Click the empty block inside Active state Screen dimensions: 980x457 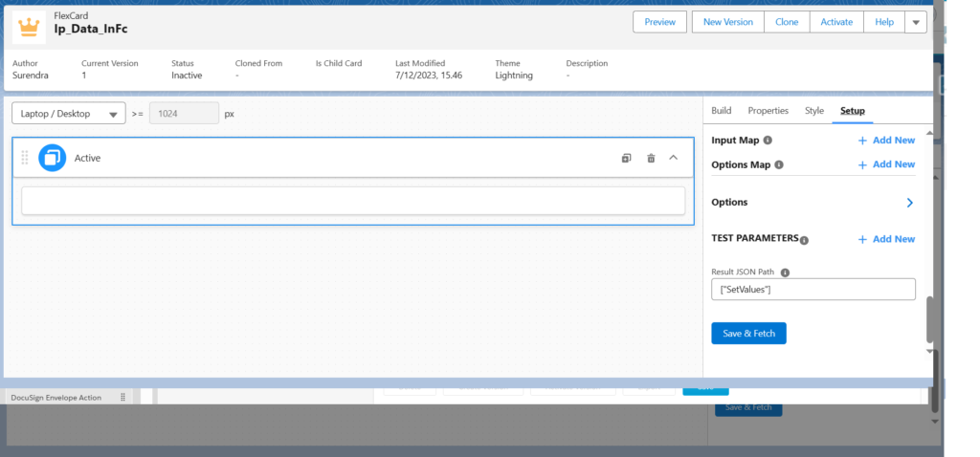(x=353, y=201)
